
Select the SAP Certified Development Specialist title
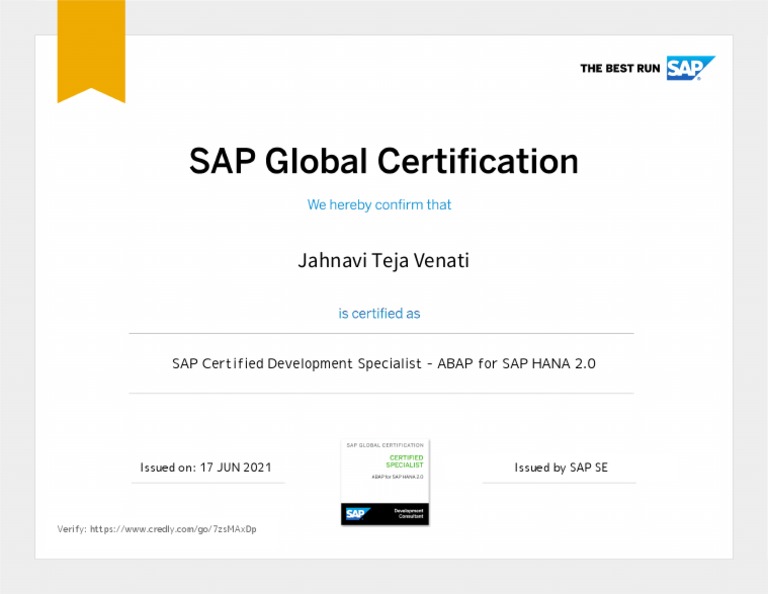point(383,364)
